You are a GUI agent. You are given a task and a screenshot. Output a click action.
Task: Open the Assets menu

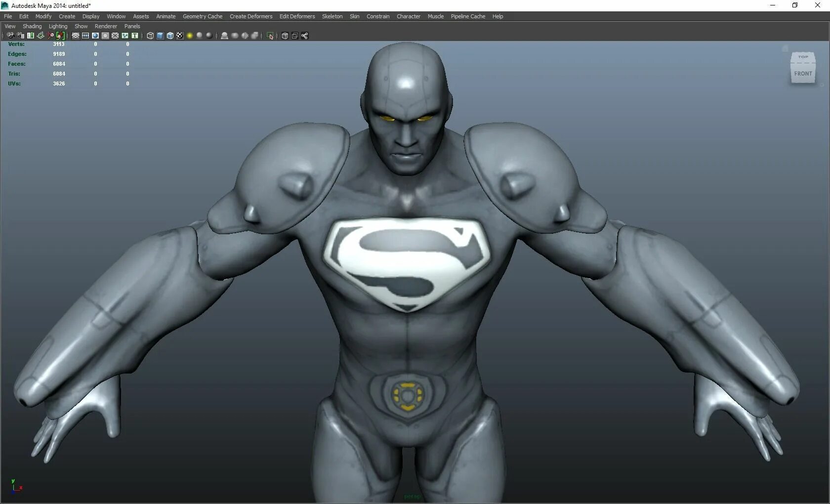[141, 16]
